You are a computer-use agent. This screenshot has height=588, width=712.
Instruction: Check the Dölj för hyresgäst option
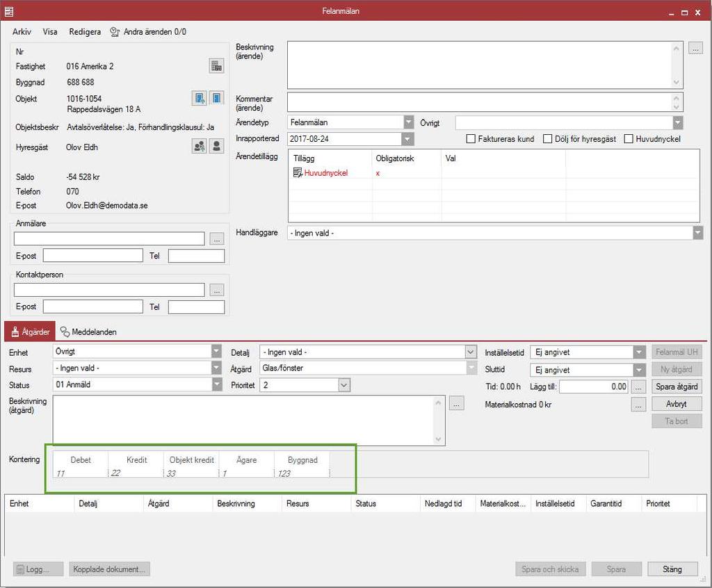coord(548,139)
